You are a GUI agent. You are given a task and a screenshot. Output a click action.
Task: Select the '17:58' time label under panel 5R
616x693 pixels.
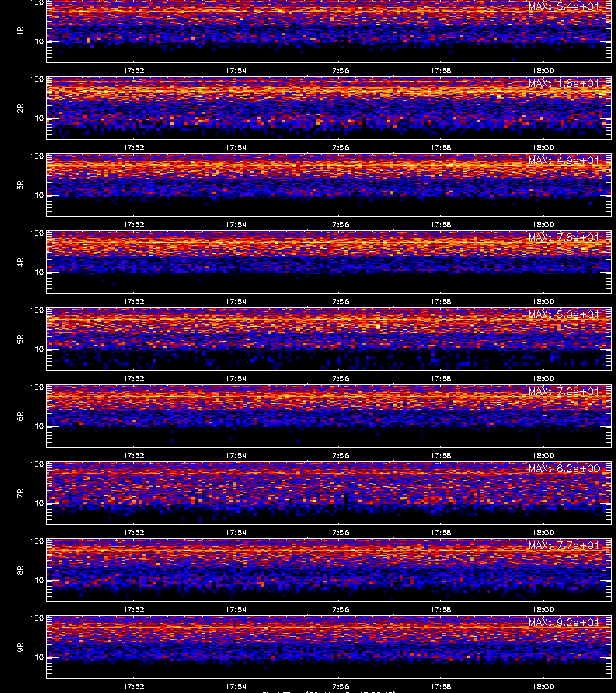(440, 378)
